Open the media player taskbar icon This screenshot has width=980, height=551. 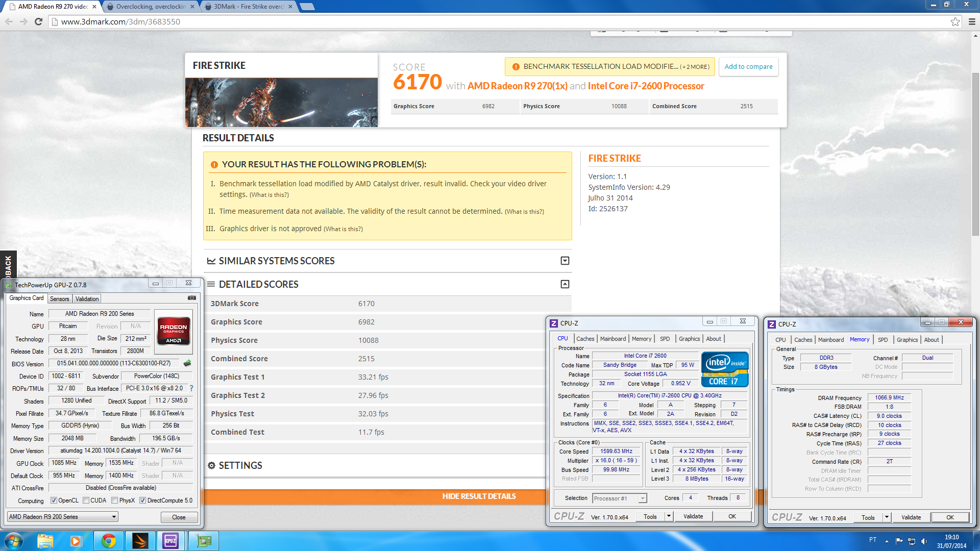(76, 541)
